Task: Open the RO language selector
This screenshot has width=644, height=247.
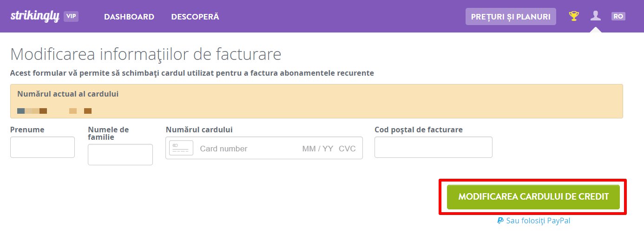Action: (x=618, y=16)
